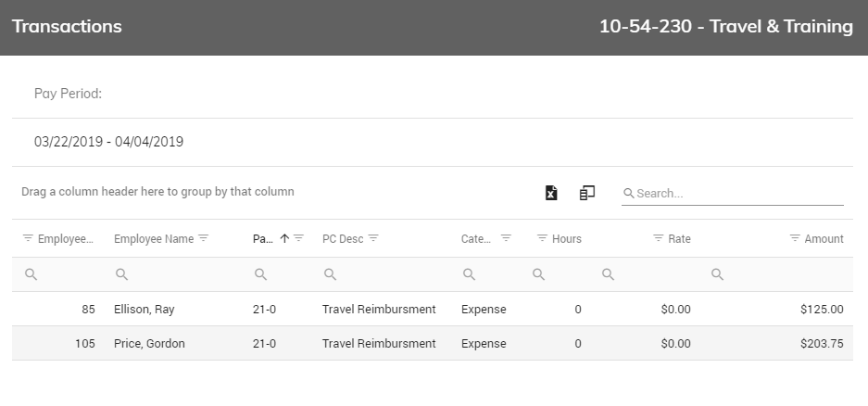Open filter dropdown next to sort arrow
868x406 pixels.
[299, 238]
